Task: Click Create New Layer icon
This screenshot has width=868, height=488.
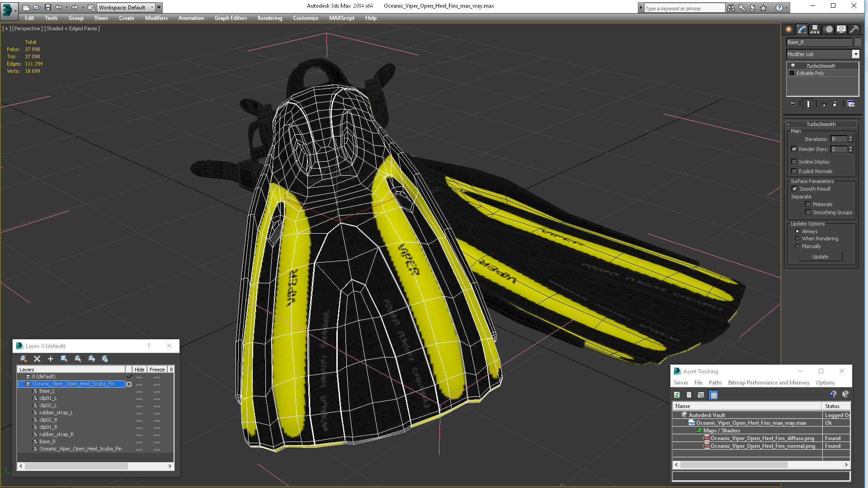Action: (24, 359)
